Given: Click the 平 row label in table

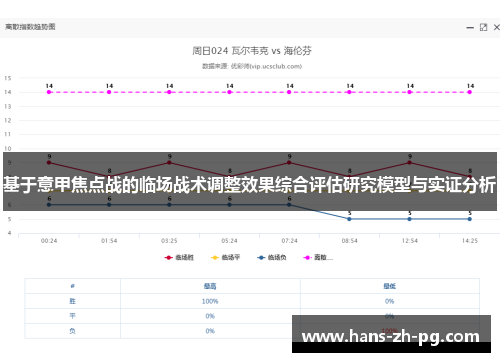Looking at the screenshot, I should [x=72, y=316].
